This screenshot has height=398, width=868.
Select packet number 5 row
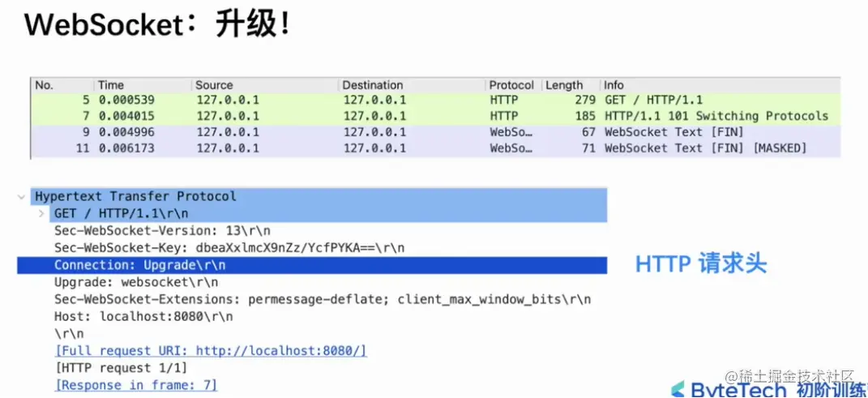click(x=435, y=101)
